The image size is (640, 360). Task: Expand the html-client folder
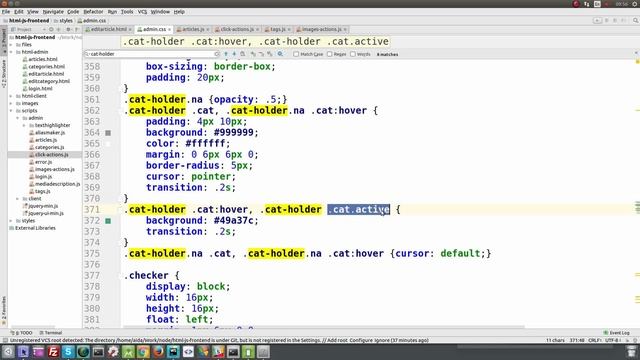point(11,96)
